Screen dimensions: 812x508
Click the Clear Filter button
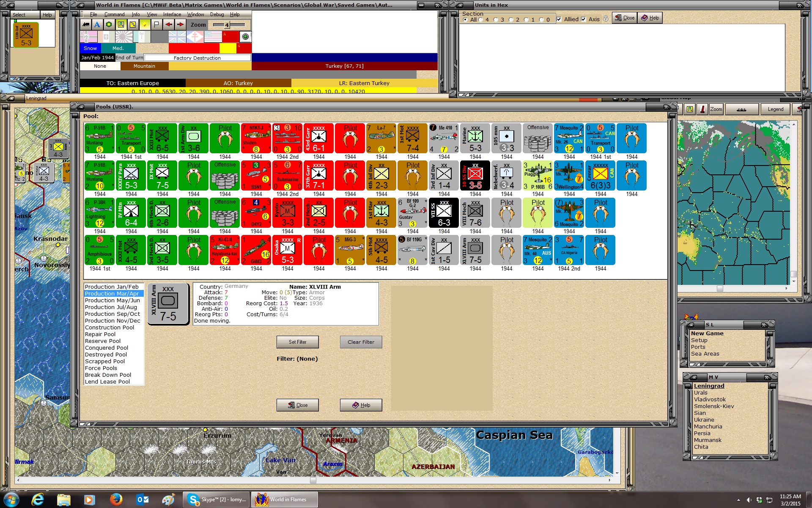click(361, 342)
